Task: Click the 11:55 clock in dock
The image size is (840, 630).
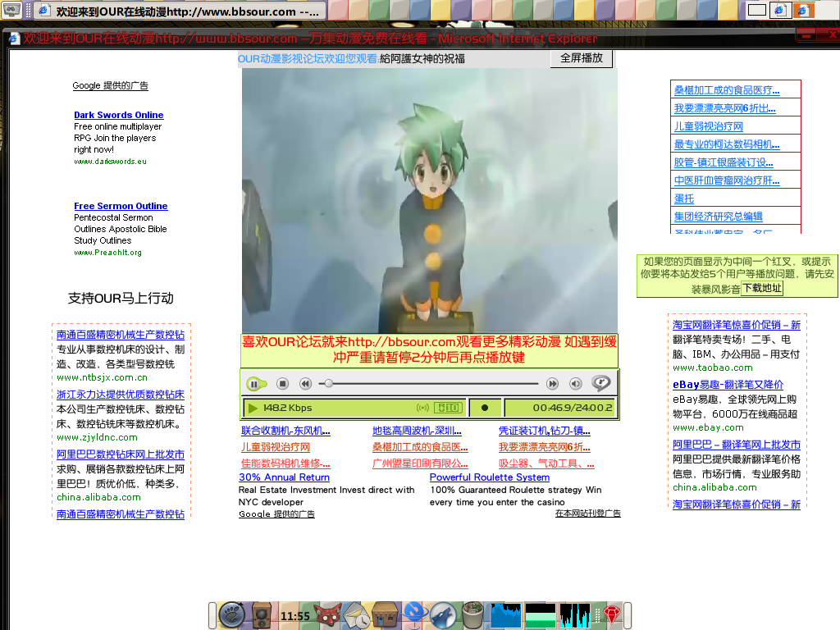Action: (x=294, y=616)
